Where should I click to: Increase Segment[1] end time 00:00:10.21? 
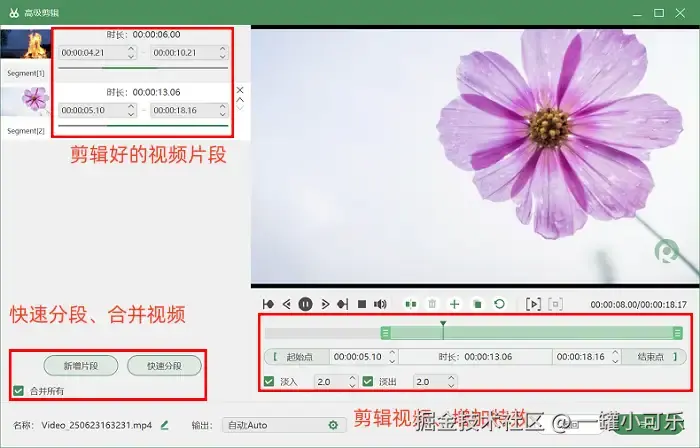coord(223,49)
